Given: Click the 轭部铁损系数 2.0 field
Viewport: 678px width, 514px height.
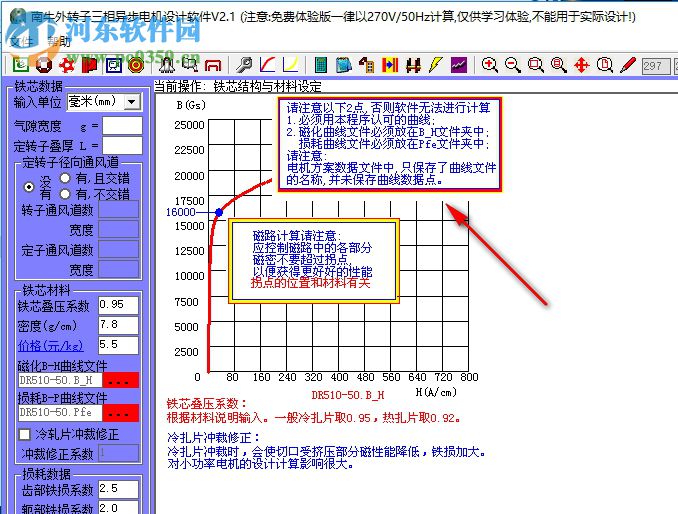Looking at the screenshot, I should pyautogui.click(x=118, y=508).
